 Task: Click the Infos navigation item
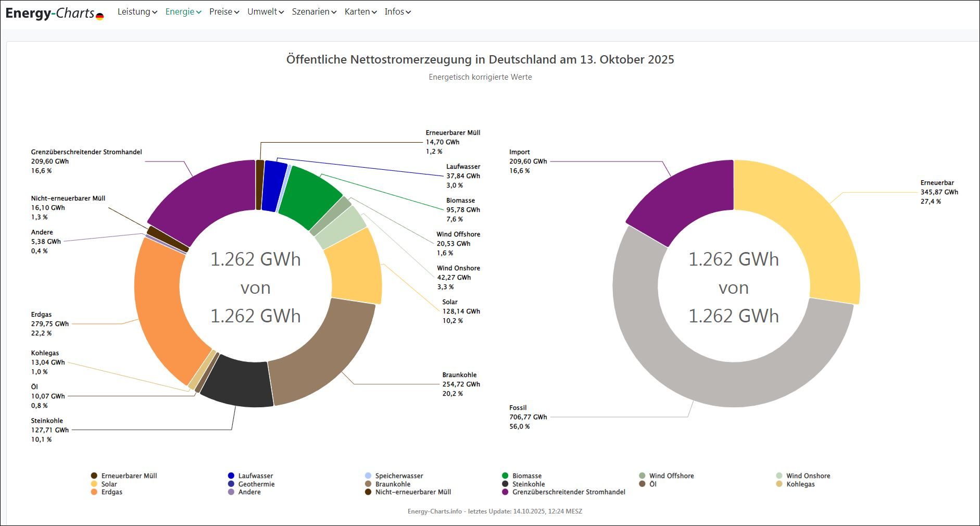pyautogui.click(x=397, y=11)
